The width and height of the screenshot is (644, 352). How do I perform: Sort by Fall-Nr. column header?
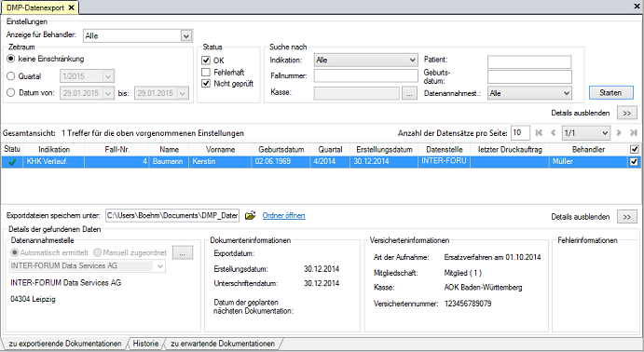[117, 149]
